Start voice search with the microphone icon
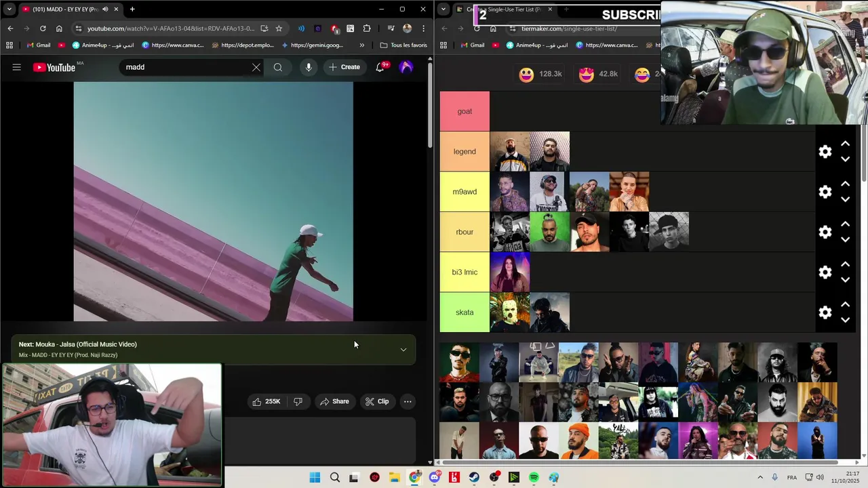The width and height of the screenshot is (868, 488). tap(309, 67)
